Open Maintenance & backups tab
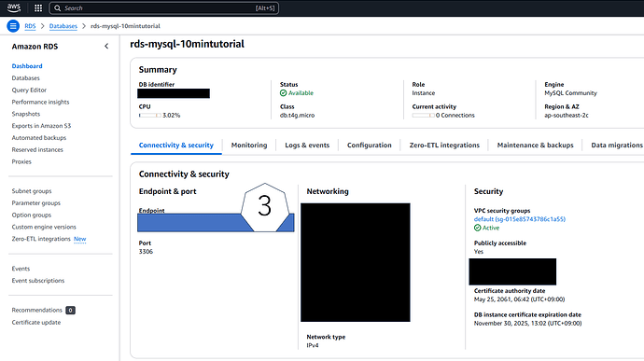The image size is (644, 361). (535, 145)
